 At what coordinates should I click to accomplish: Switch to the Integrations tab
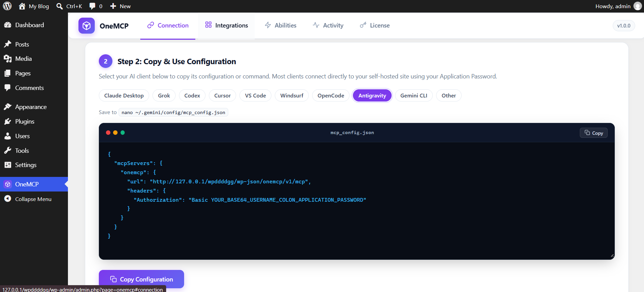227,25
